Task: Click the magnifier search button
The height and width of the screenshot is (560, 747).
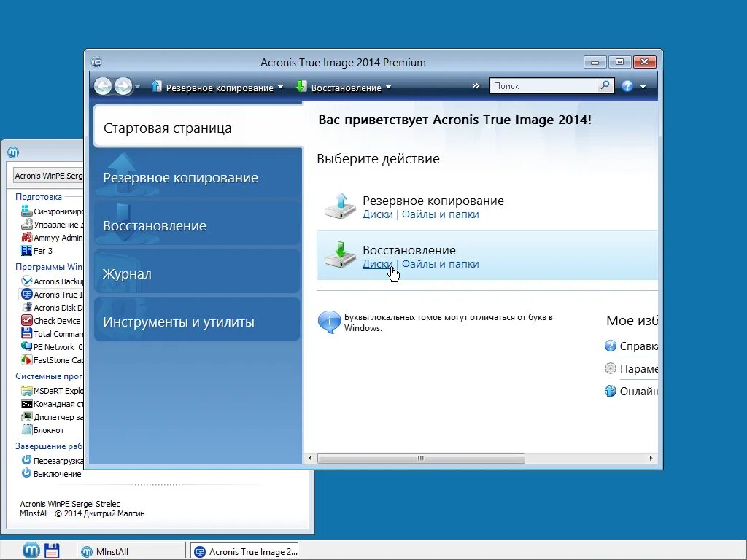Action: click(605, 86)
